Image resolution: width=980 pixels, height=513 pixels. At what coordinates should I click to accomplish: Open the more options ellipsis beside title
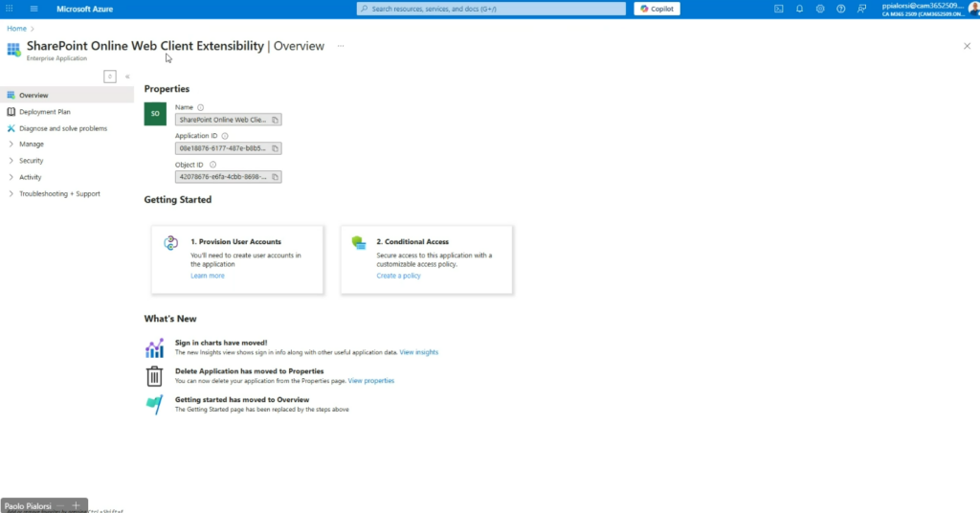[x=341, y=46]
